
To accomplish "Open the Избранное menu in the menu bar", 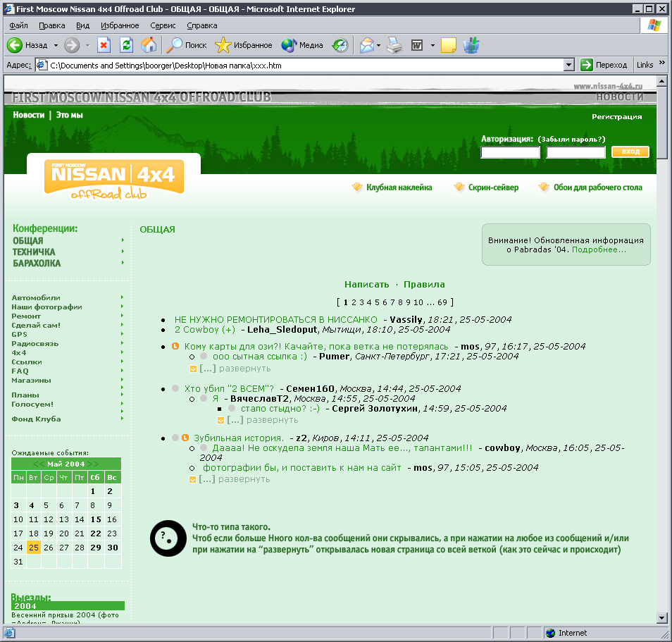I will (120, 25).
